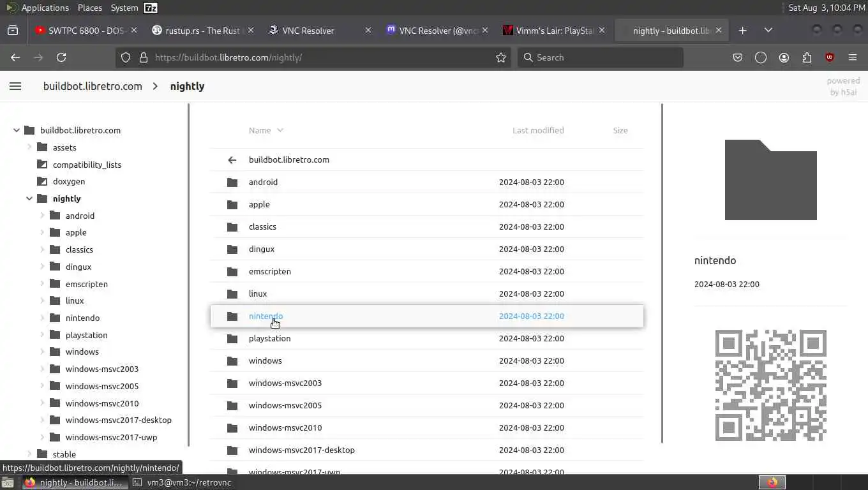Click the 7z icon in top panel
The width and height of the screenshot is (868, 490).
click(151, 8)
